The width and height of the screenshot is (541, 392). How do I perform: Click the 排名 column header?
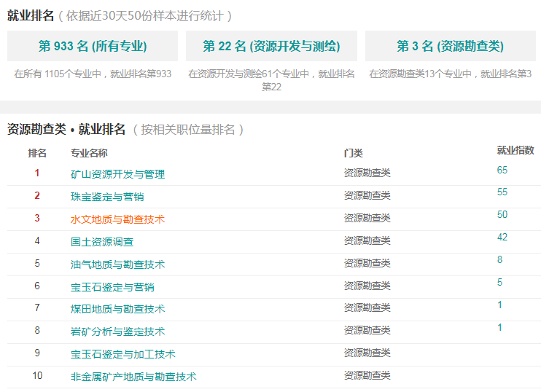[37, 153]
